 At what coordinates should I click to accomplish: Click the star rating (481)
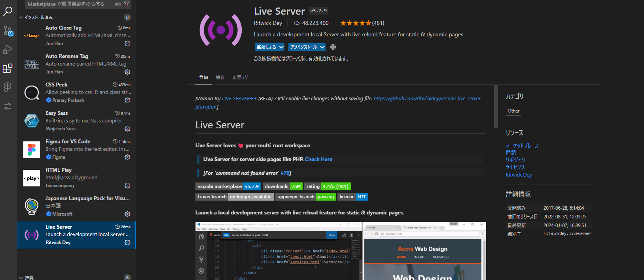pyautogui.click(x=362, y=23)
